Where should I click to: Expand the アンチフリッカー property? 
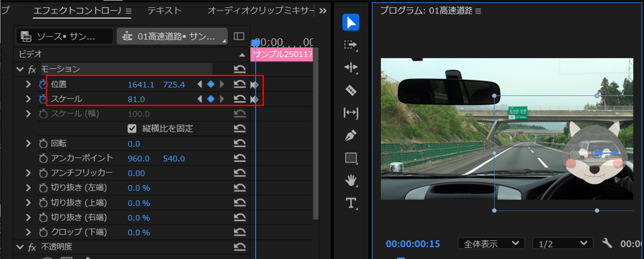click(x=28, y=173)
